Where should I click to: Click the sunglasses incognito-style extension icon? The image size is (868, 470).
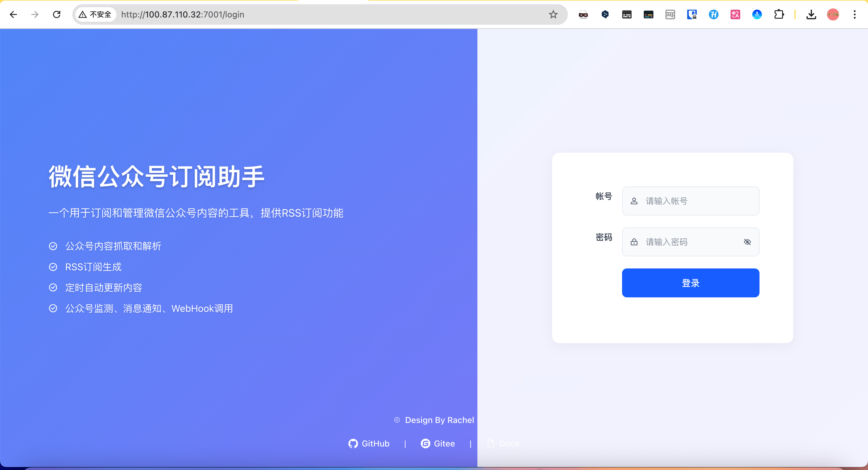[x=583, y=14]
